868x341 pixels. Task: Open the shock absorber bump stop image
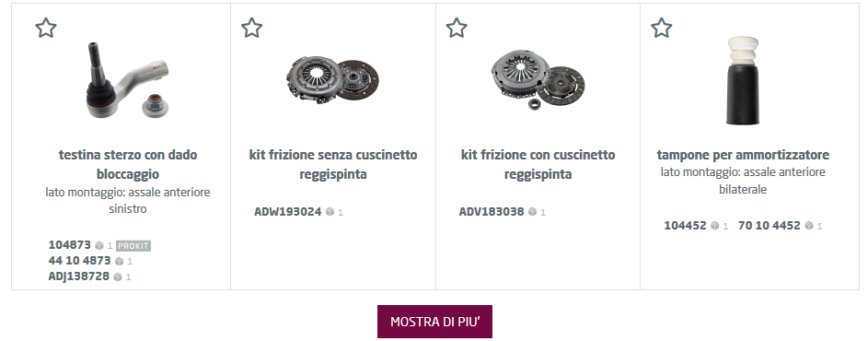(743, 80)
